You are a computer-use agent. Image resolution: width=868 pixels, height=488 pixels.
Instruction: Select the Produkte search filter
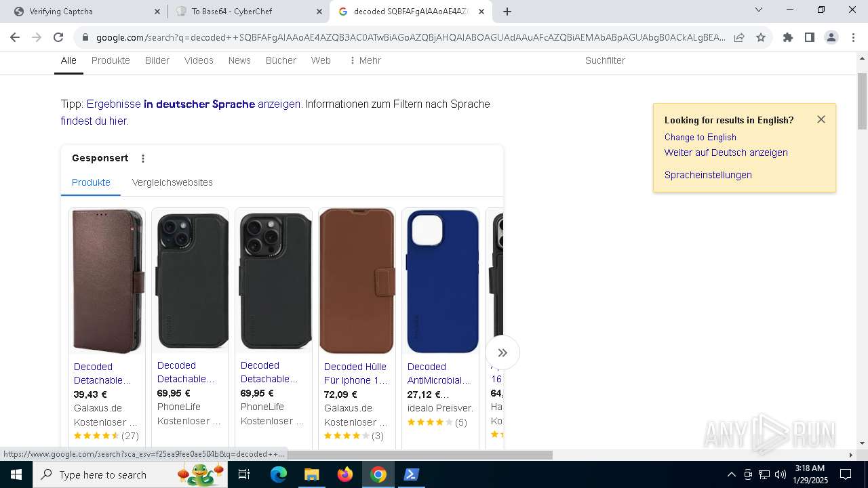tap(111, 60)
